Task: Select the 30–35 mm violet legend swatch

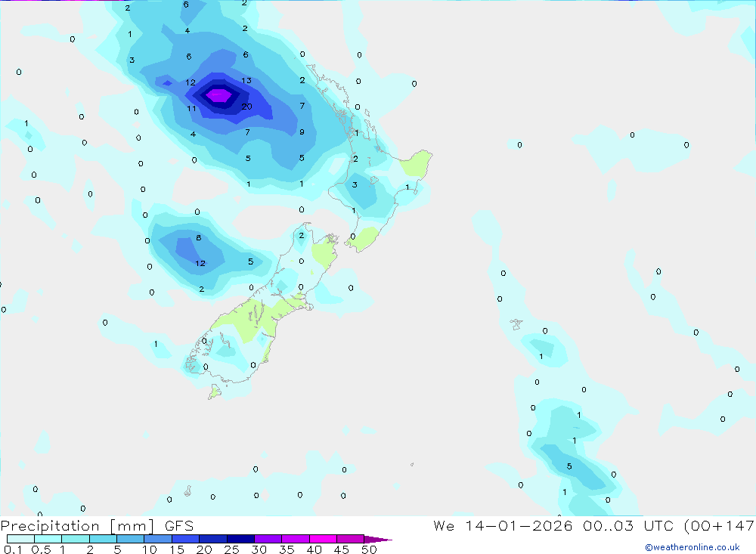Action: [268, 539]
